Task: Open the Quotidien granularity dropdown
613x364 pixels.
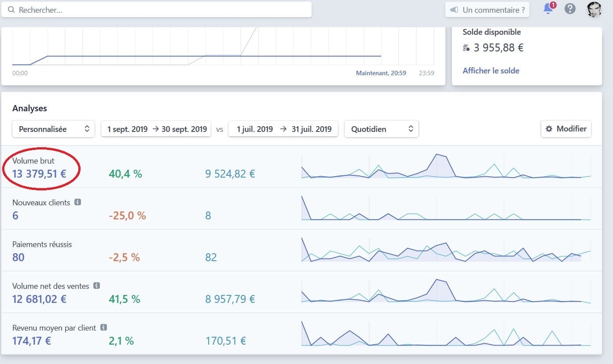Action: tap(381, 129)
